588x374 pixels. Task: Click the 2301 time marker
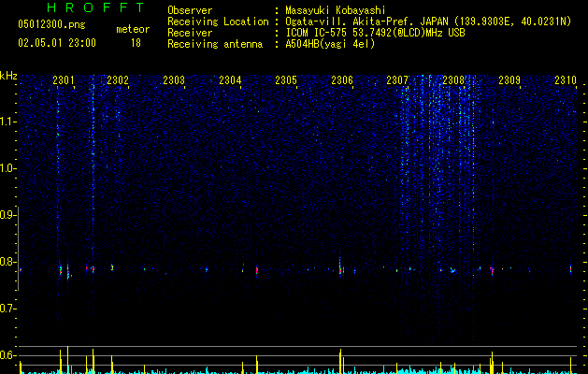click(64, 80)
